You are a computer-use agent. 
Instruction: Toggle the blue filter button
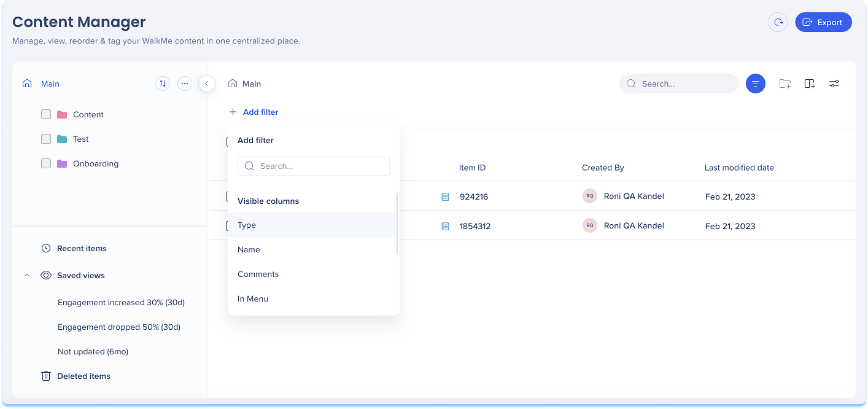click(x=756, y=84)
